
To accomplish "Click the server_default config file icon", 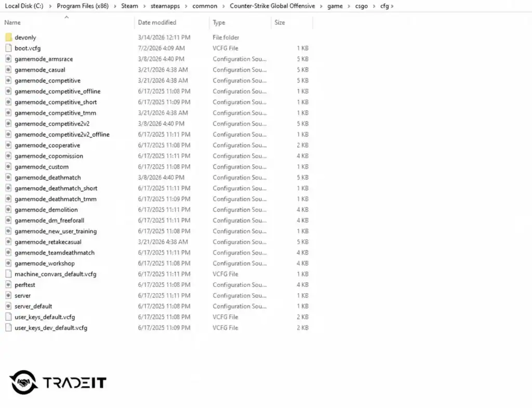I will pyautogui.click(x=8, y=306).
